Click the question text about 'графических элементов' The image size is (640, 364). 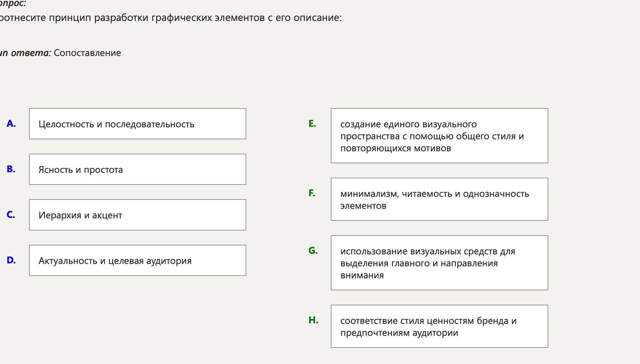(x=171, y=18)
